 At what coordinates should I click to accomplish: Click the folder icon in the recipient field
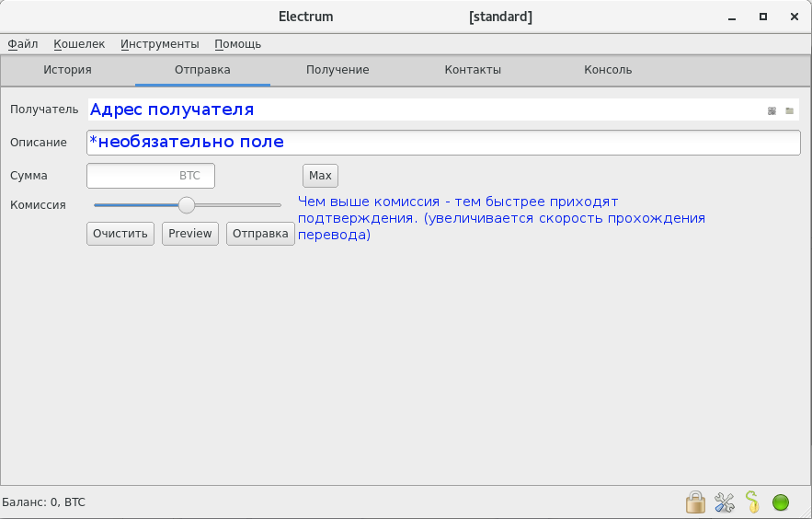point(789,110)
